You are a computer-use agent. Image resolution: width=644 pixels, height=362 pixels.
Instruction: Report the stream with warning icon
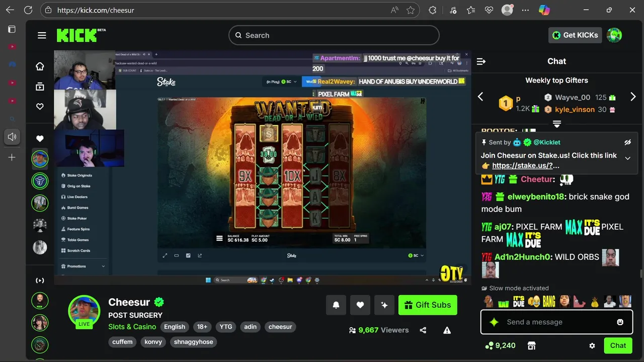click(x=447, y=330)
